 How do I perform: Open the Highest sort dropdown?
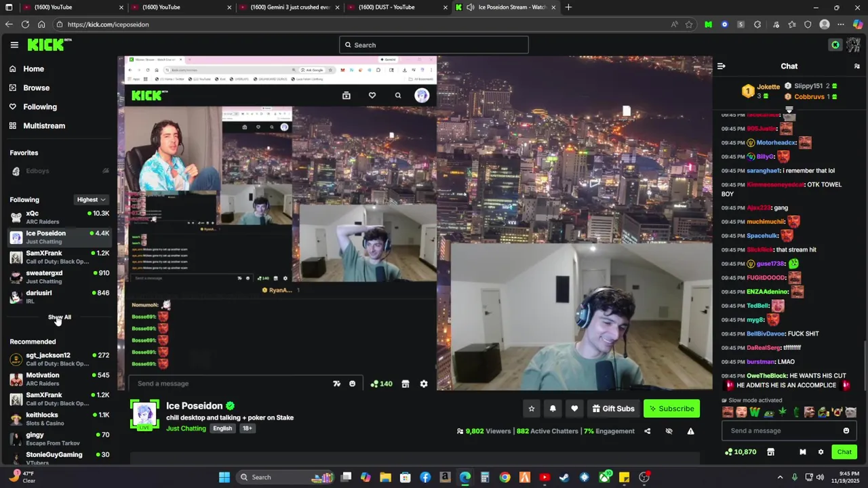click(x=91, y=200)
